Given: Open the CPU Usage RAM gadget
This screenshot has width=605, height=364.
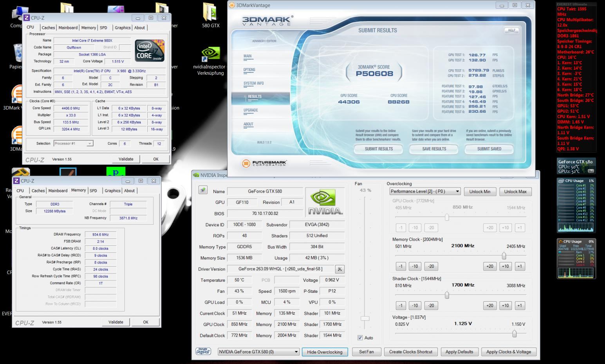Looking at the screenshot, I should point(576,259).
